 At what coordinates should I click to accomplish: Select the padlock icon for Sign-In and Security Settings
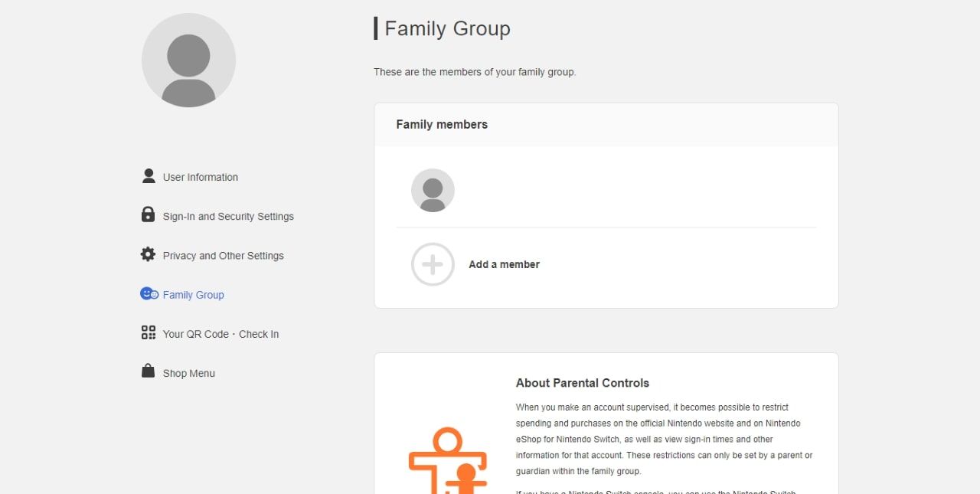click(x=148, y=214)
